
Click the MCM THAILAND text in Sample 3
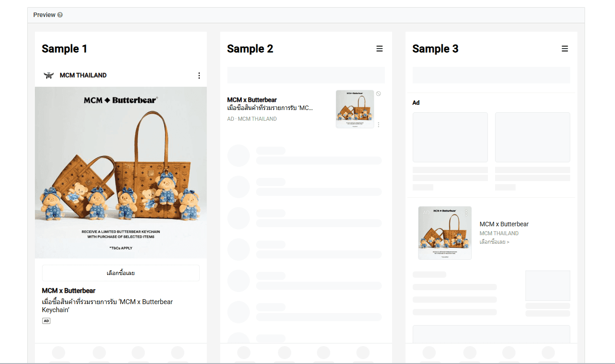click(499, 233)
